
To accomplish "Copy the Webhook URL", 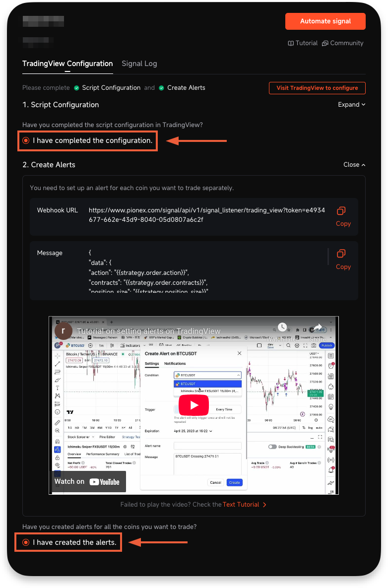I will 343,217.
